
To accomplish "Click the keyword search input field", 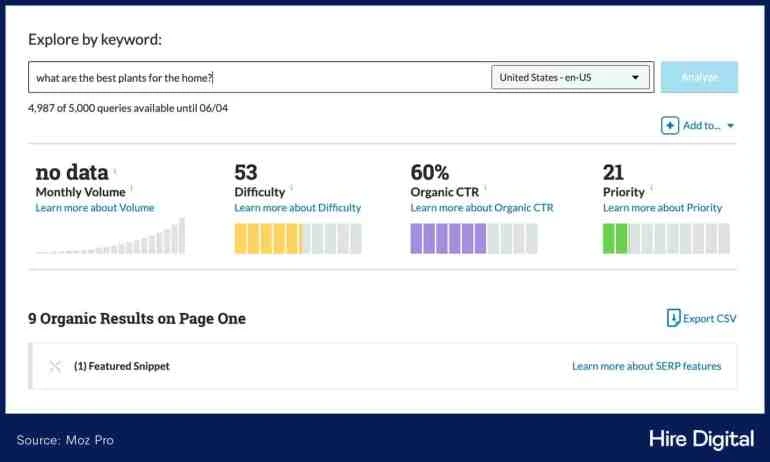I will click(x=260, y=77).
